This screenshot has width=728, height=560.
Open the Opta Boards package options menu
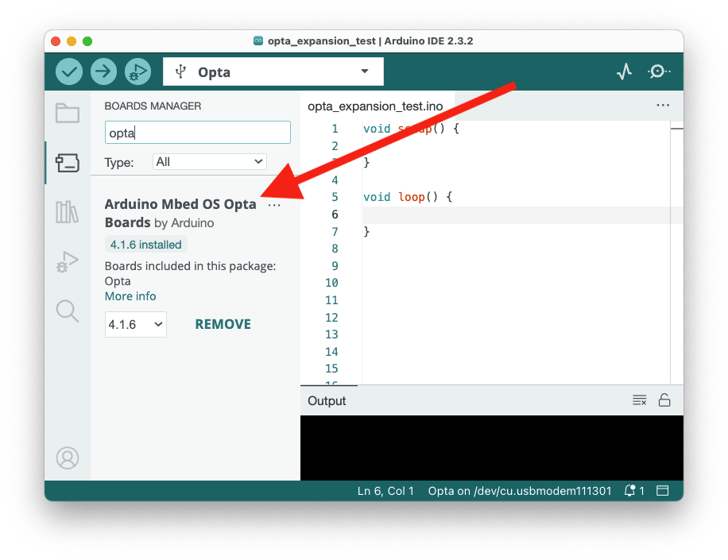click(274, 205)
